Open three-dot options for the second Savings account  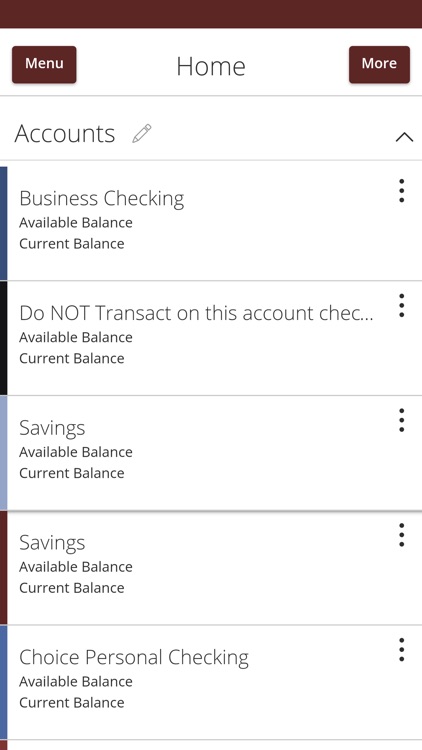pyautogui.click(x=401, y=535)
